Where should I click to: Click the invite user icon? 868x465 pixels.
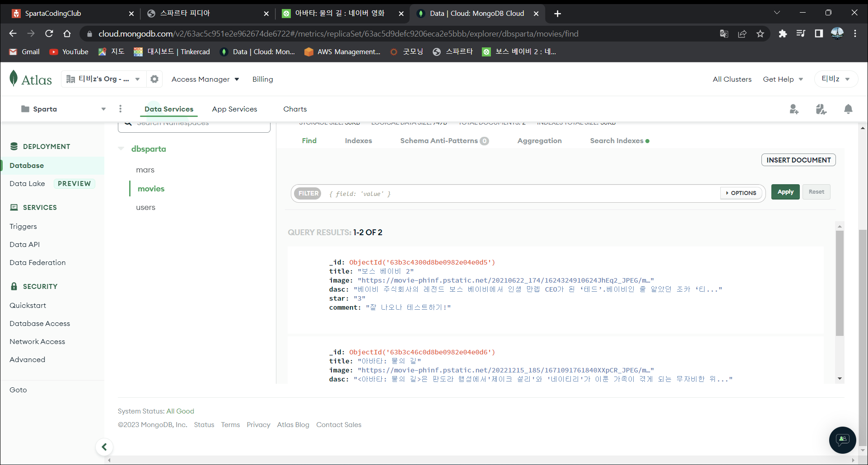[794, 109]
